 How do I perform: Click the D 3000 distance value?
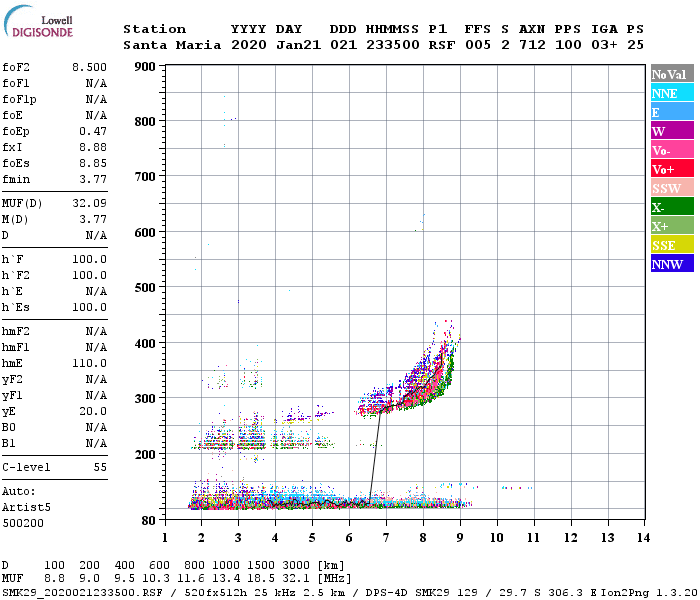coord(296,566)
